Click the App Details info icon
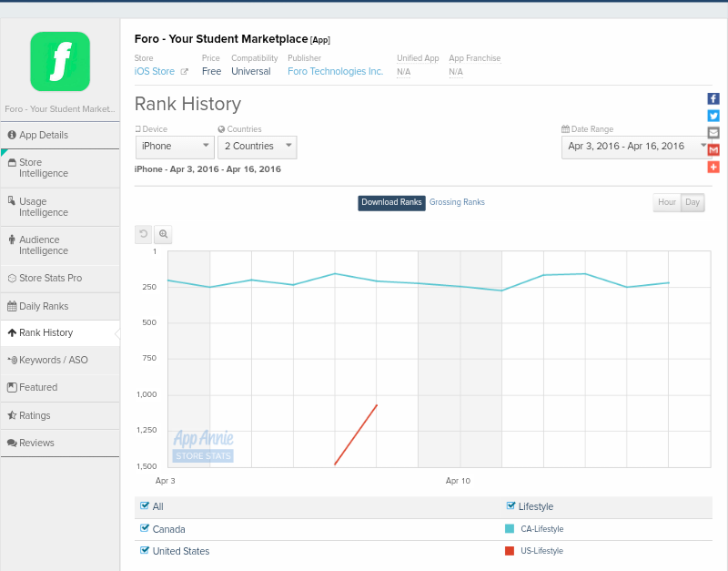Viewport: 728px width, 571px height. pos(12,135)
